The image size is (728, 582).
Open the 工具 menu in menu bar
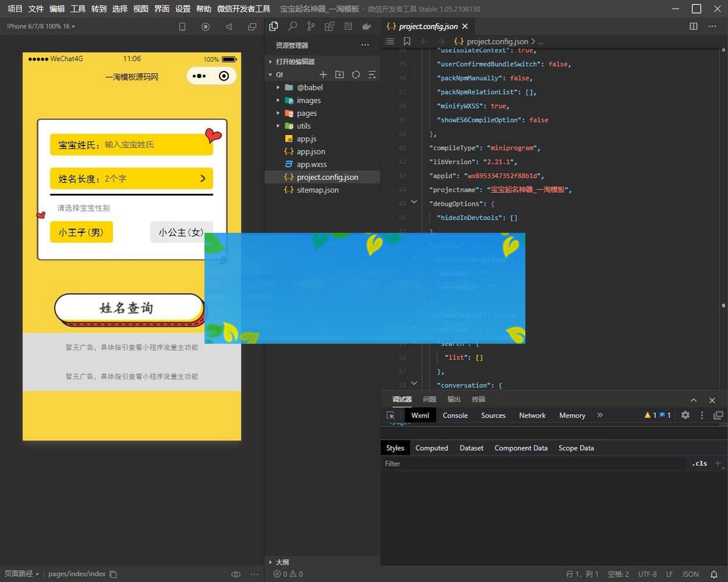click(x=78, y=8)
